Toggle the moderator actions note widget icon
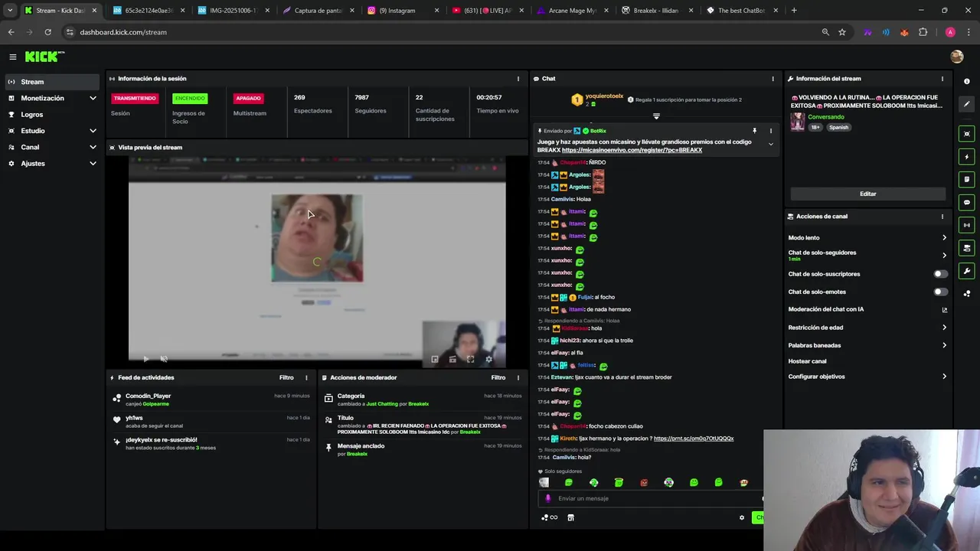Screen dimensions: 980x551 coord(967,179)
